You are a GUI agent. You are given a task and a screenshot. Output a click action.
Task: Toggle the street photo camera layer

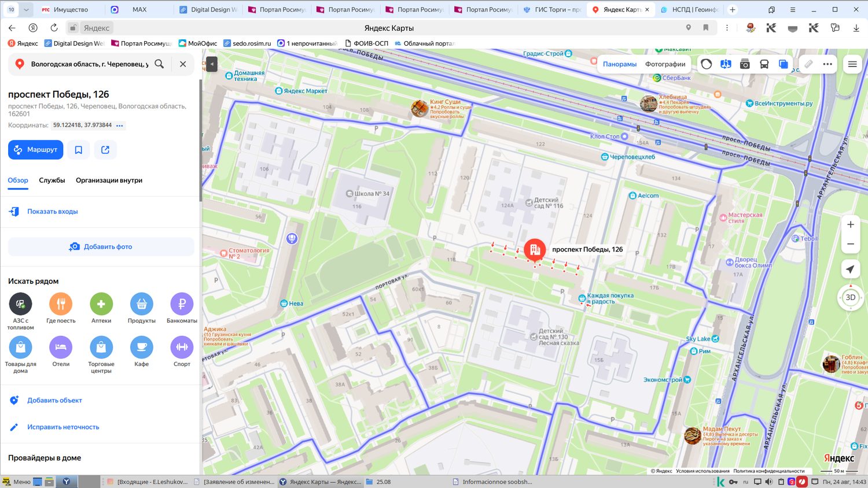745,64
